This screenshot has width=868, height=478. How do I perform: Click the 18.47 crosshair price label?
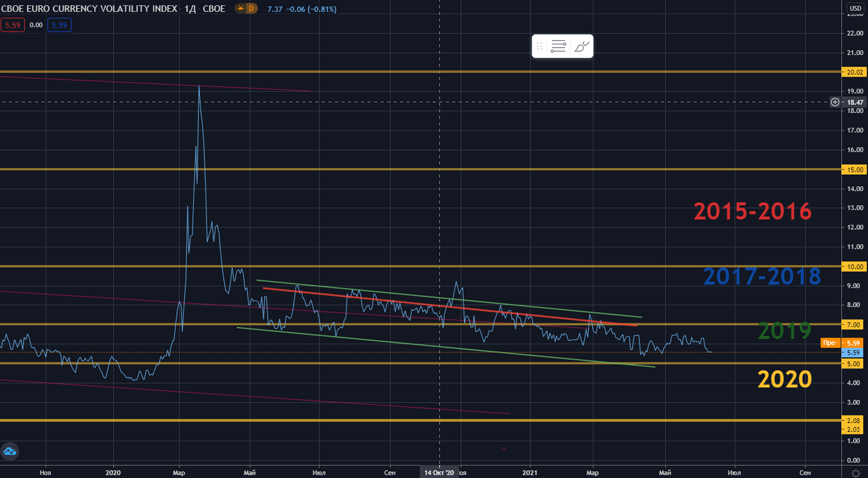click(855, 102)
